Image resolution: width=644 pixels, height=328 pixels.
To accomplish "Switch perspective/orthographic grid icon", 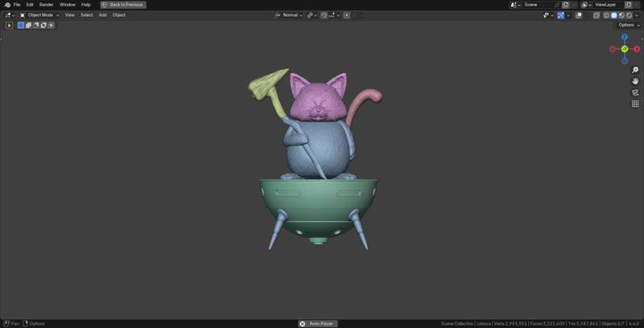I will point(635,105).
